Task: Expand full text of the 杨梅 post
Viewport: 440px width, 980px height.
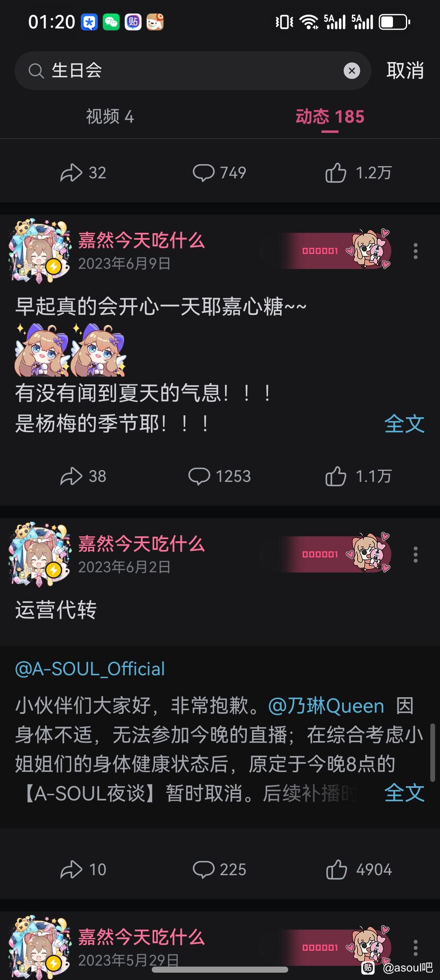Action: click(404, 424)
